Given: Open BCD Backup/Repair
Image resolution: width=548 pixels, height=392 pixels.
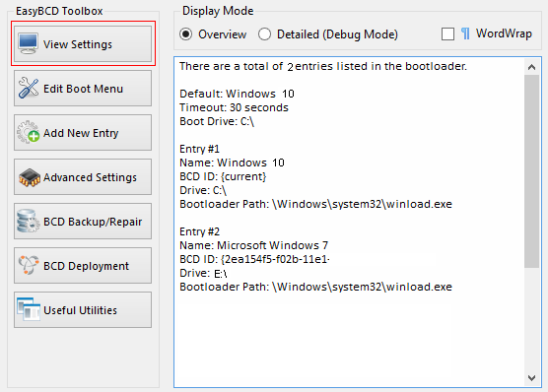Looking at the screenshot, I should point(83,222).
